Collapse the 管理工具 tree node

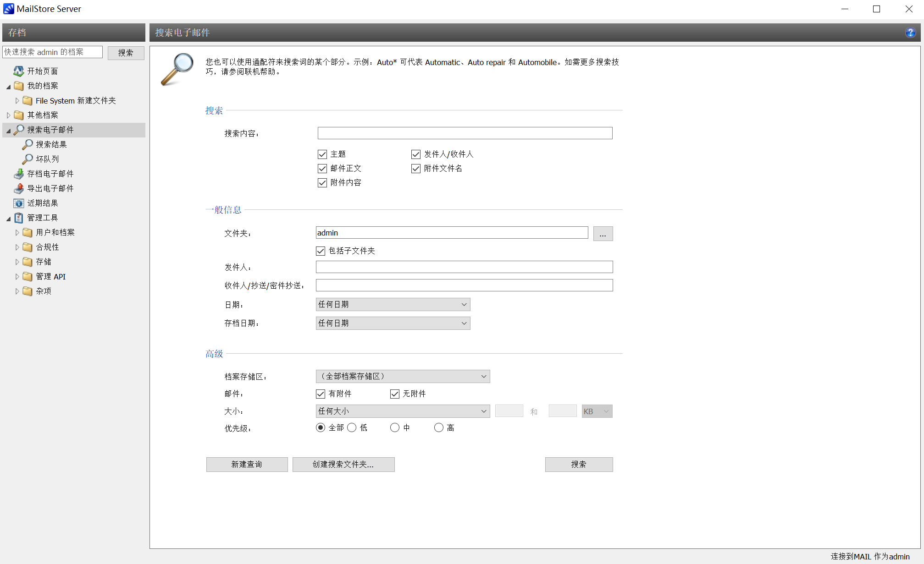(8, 219)
